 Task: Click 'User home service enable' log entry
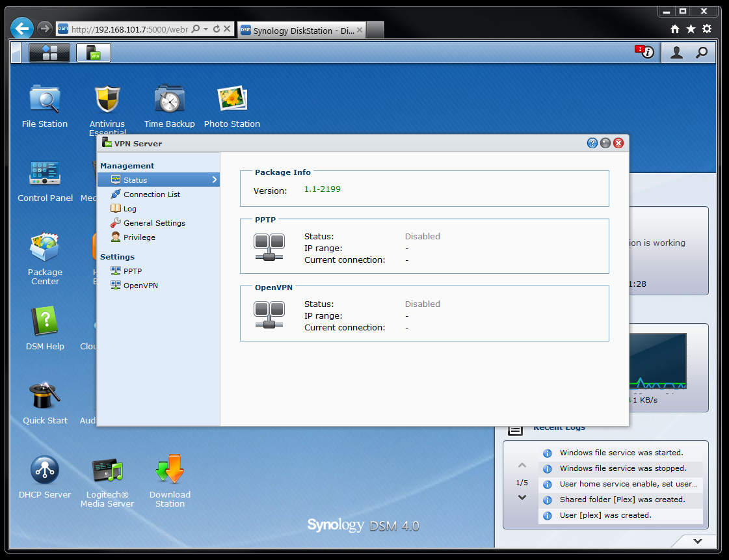[620, 484]
